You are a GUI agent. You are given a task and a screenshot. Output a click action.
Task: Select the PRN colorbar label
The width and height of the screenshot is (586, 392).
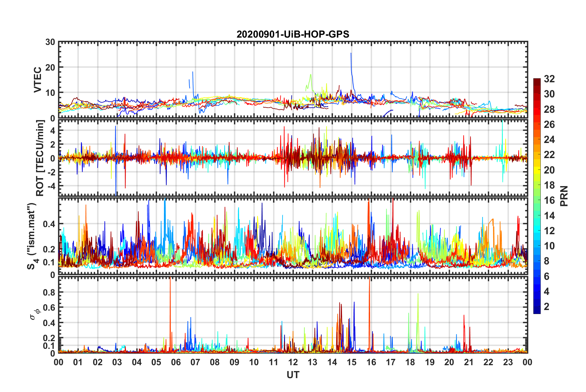pyautogui.click(x=564, y=196)
